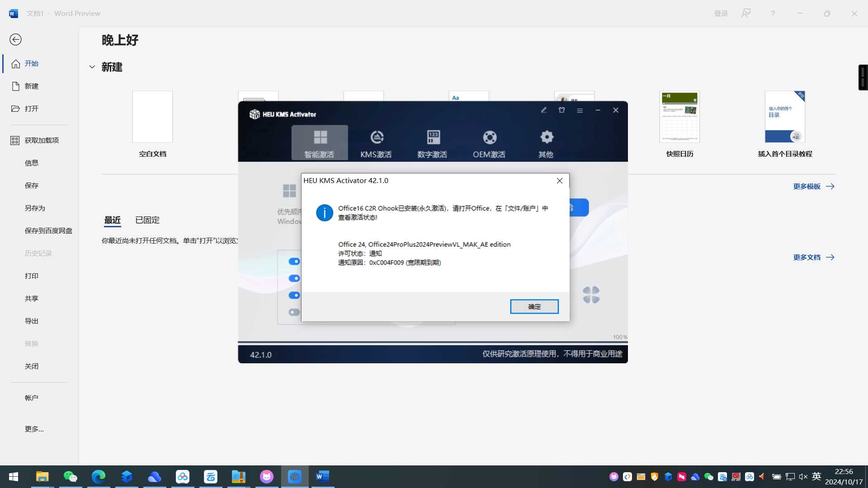This screenshot has width=868, height=488.
Task: Open the orange shield security icon in tray
Action: point(654,477)
